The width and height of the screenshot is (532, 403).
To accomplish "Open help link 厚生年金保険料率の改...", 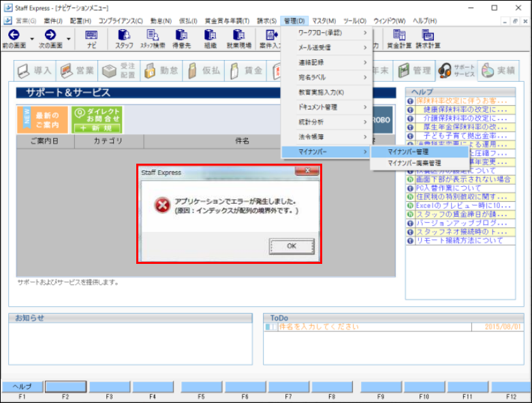I will click(x=465, y=128).
